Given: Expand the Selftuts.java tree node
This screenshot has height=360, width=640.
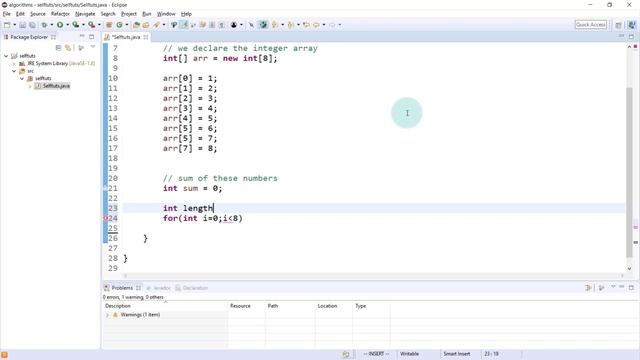Looking at the screenshot, I should coord(30,86).
